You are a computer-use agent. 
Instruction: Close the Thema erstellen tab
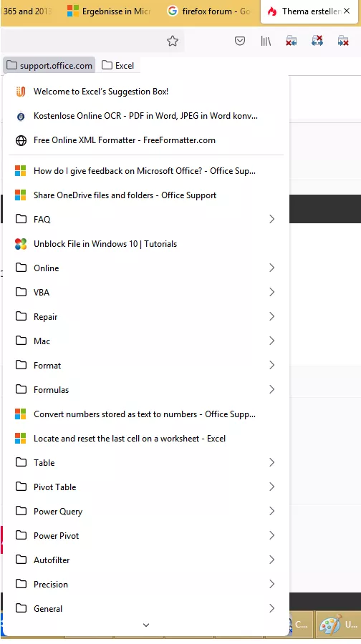(347, 11)
